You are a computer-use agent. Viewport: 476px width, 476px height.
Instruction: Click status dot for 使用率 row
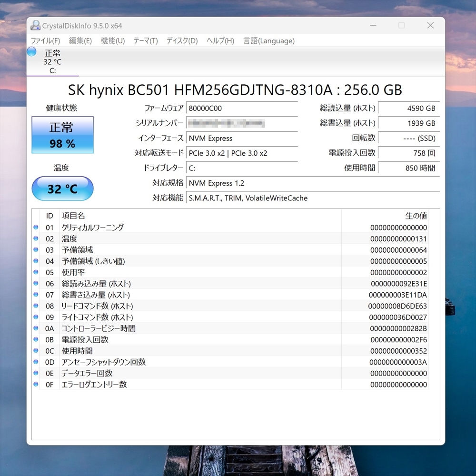36,272
